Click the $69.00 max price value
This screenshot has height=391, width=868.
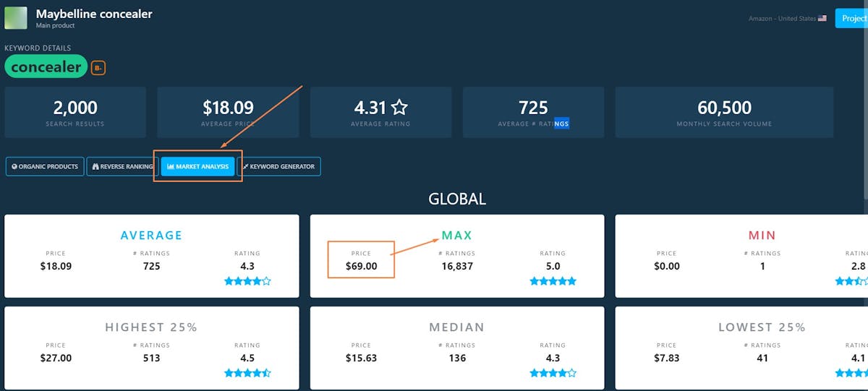pyautogui.click(x=361, y=266)
